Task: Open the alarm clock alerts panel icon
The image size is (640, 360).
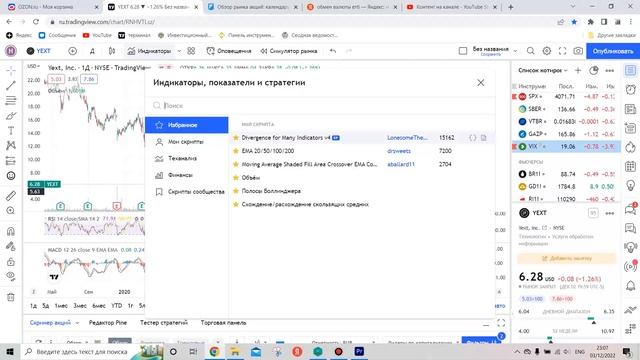Action: [x=631, y=89]
